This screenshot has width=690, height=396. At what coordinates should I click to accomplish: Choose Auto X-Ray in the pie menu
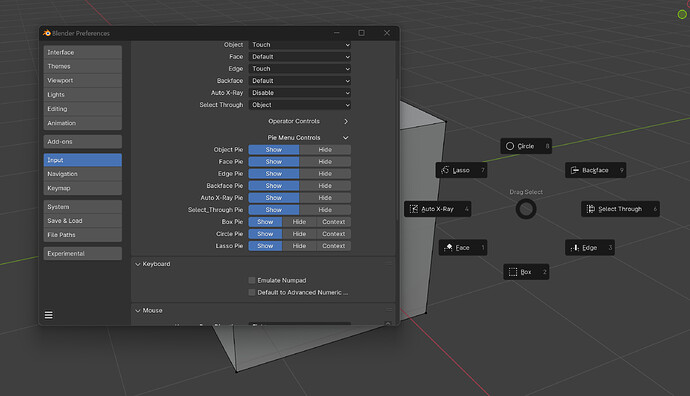(437, 209)
